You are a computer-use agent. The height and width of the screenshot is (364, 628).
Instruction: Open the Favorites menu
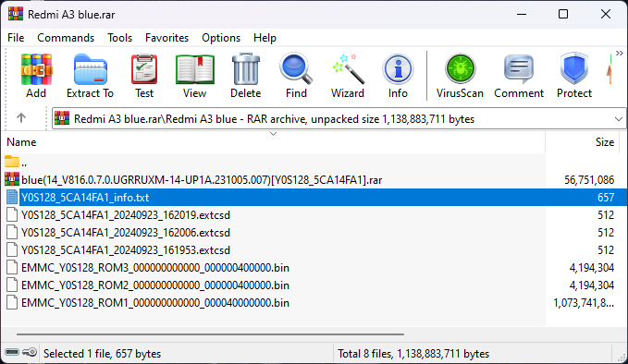(166, 38)
